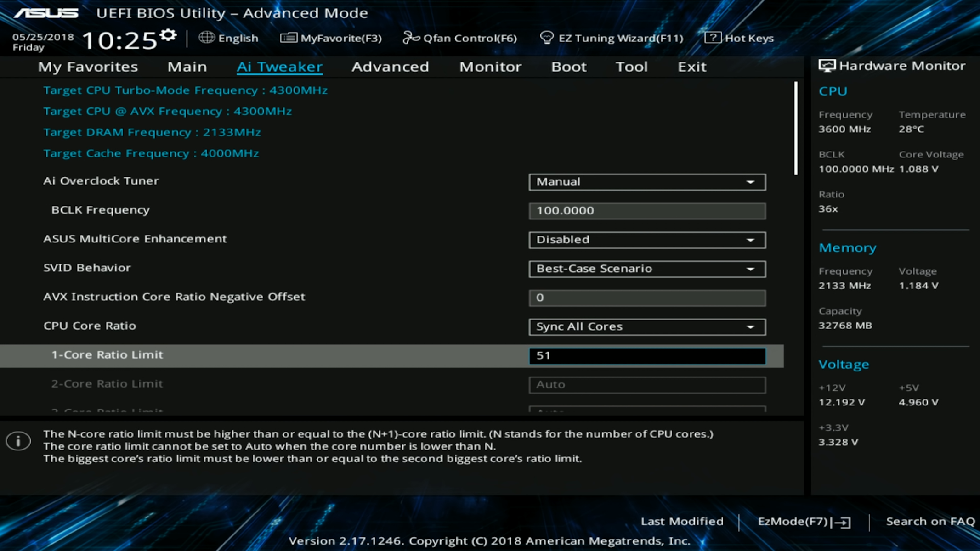Viewport: 980px width, 551px height.
Task: Expand ASUS MultiCore Enhancement dropdown
Action: (647, 240)
